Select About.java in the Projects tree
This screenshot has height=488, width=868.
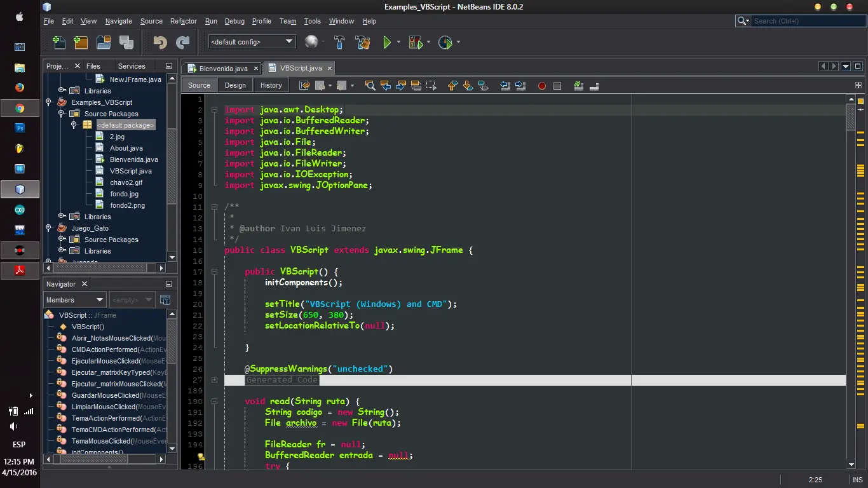click(x=126, y=148)
